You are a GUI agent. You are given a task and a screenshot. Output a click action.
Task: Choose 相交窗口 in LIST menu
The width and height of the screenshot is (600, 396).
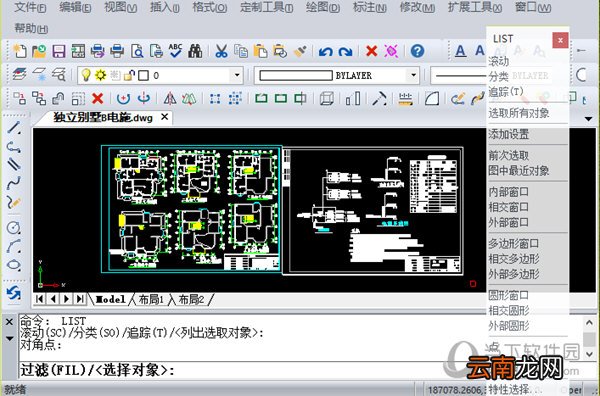pyautogui.click(x=509, y=207)
